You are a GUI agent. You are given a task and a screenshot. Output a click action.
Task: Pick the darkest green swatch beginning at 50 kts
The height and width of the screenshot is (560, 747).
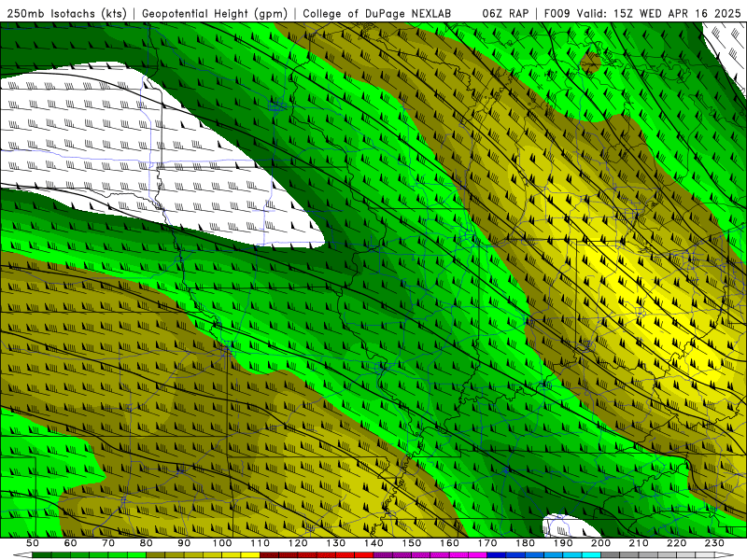click(x=42, y=554)
